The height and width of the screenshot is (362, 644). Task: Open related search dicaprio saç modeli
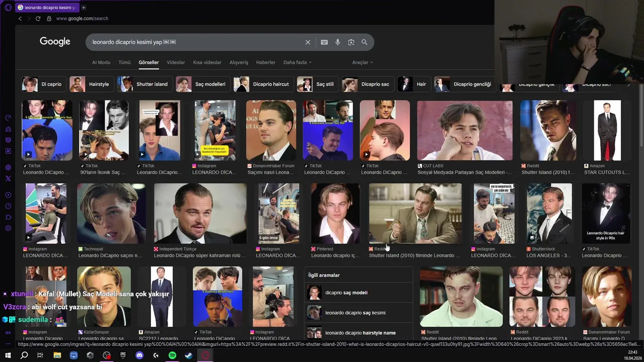(359, 293)
